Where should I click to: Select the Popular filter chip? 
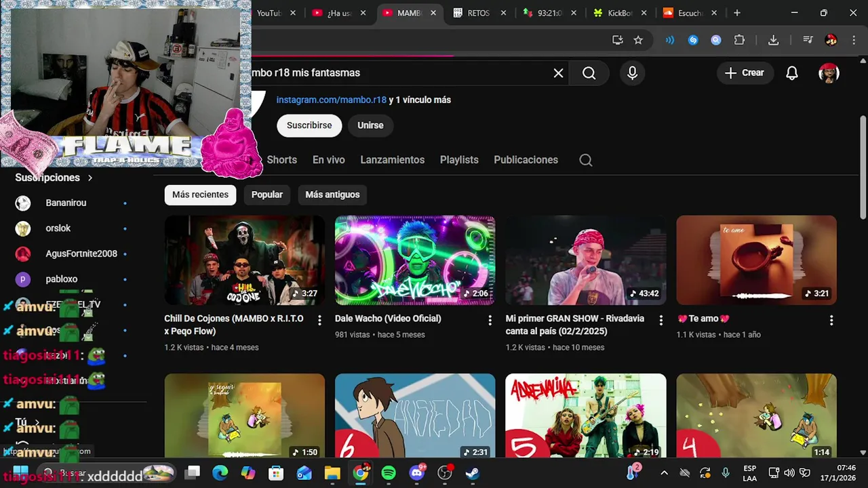267,195
